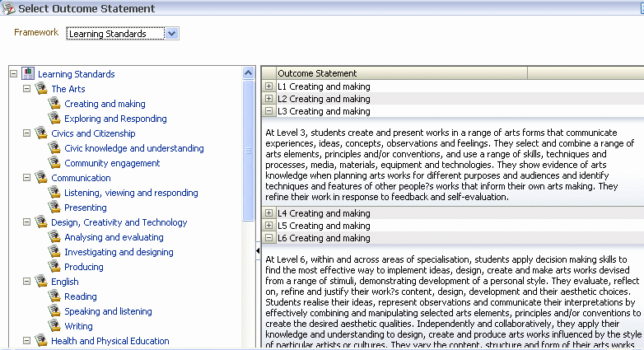Collapse the Communication tree node
Viewport: 644px width, 350px height.
(x=26, y=177)
